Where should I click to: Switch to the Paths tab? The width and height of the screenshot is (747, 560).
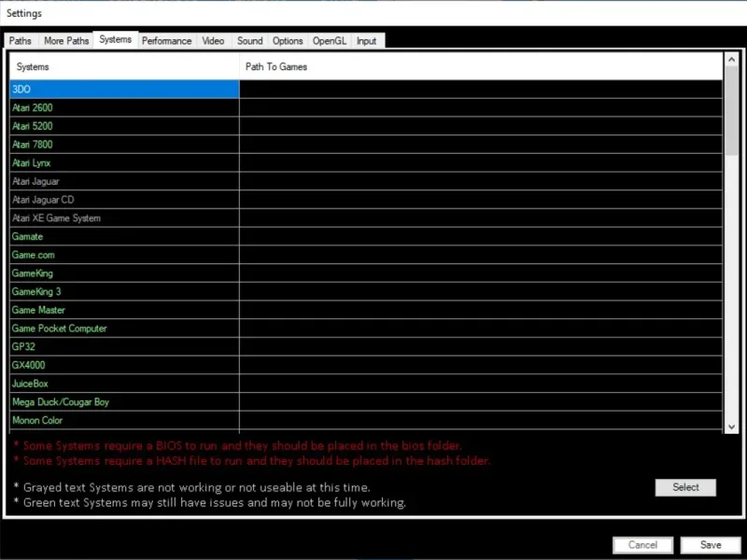20,41
